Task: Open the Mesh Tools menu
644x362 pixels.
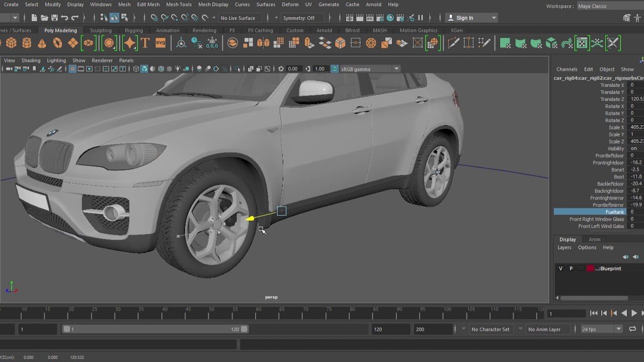Action: click(179, 5)
